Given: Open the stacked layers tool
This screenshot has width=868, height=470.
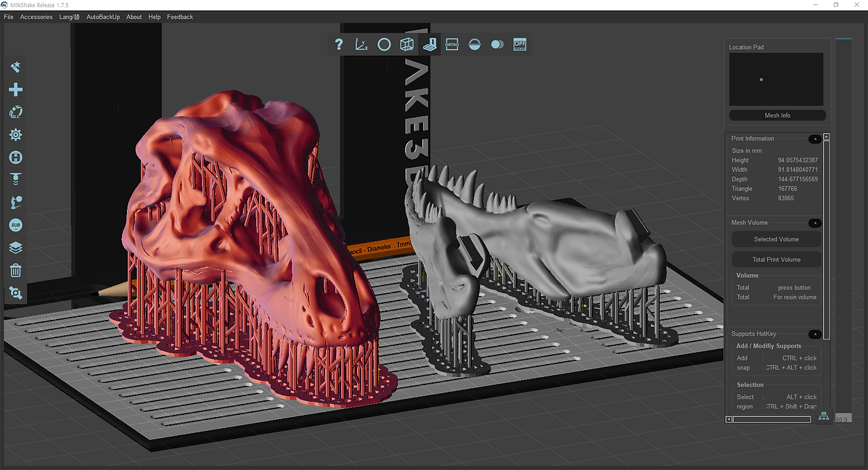Looking at the screenshot, I should click(15, 248).
